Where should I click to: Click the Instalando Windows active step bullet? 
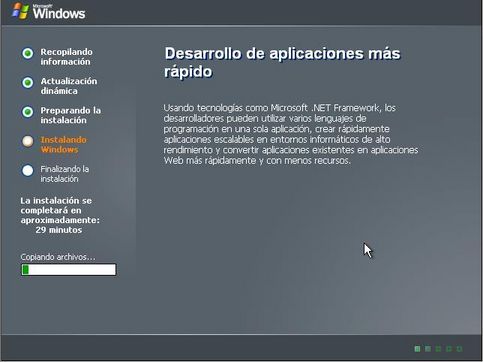(28, 141)
